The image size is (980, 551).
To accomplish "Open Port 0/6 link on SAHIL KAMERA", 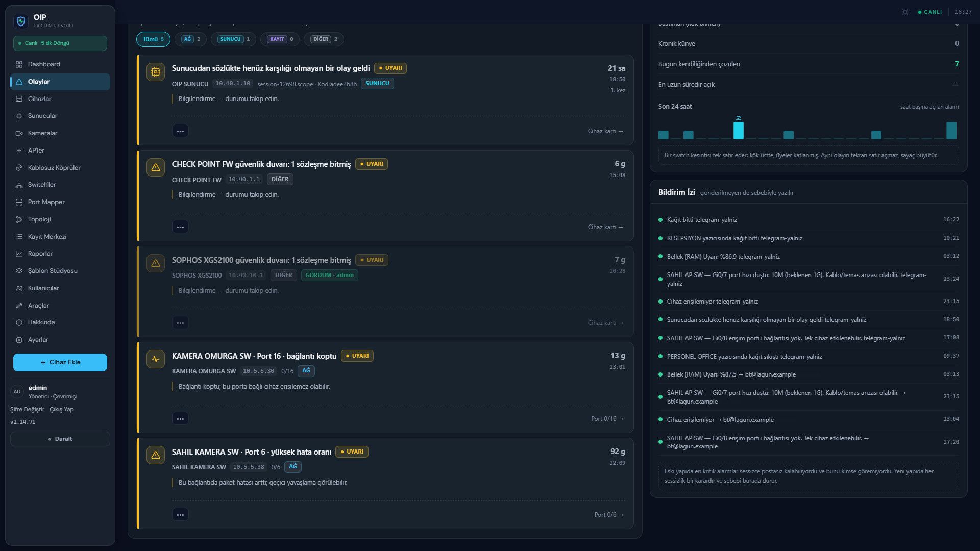I will tap(609, 515).
